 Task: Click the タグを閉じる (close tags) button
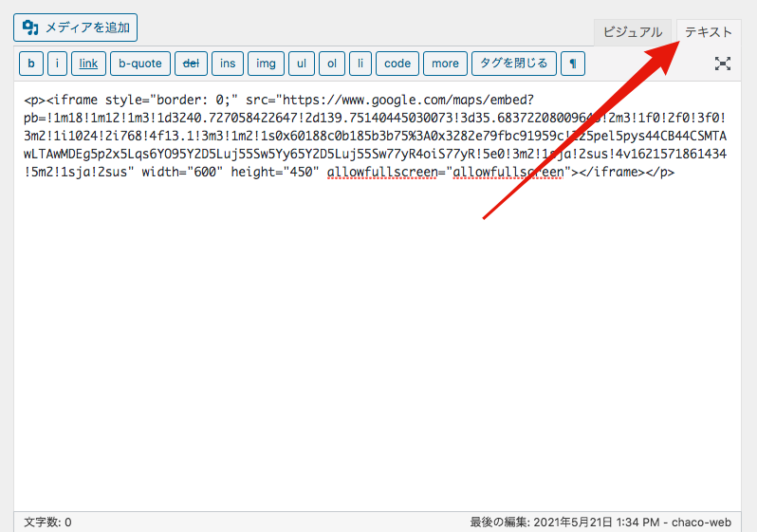click(x=514, y=64)
